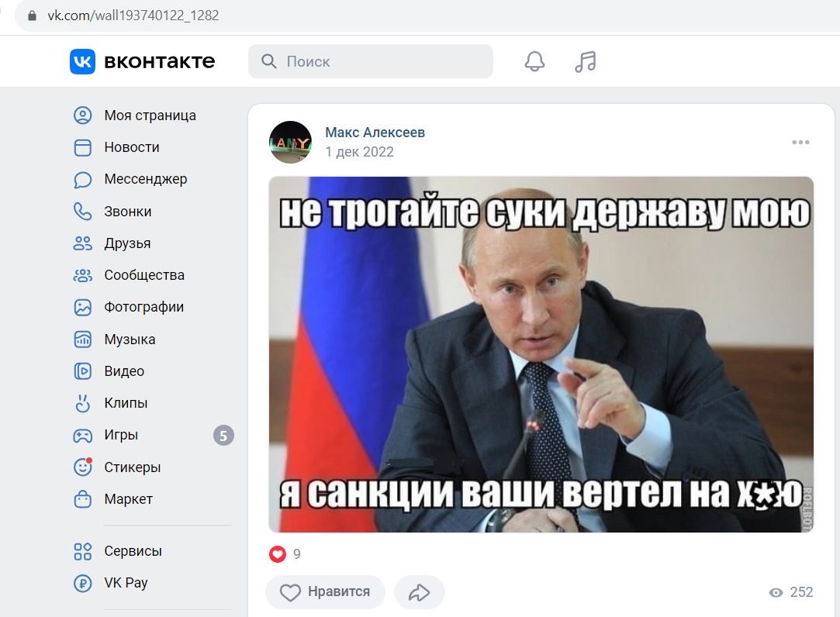Open the notifications bell icon

pos(534,61)
